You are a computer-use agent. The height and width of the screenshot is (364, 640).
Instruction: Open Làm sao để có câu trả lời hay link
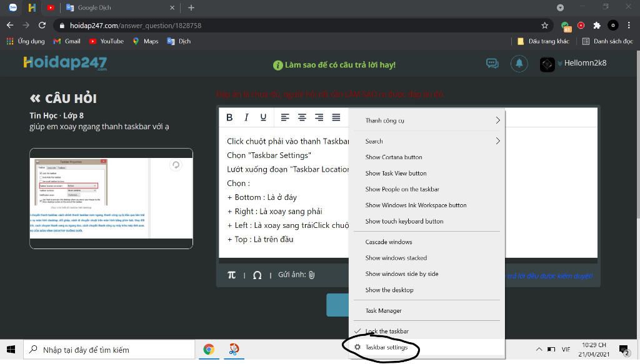(x=334, y=65)
